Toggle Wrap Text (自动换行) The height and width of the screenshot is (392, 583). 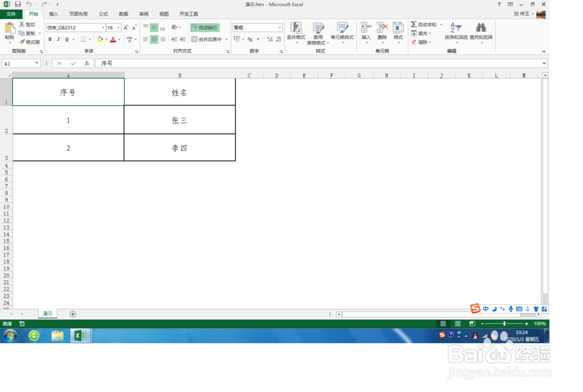click(x=205, y=27)
